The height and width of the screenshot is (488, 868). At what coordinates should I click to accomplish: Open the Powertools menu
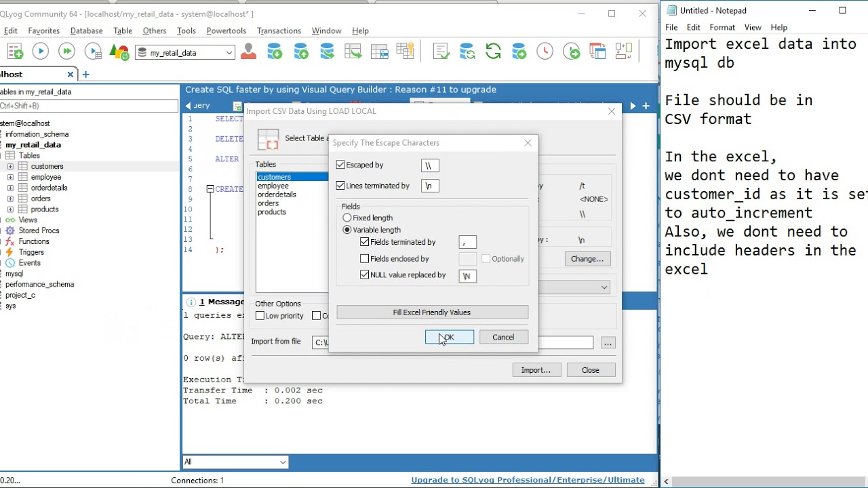pyautogui.click(x=226, y=31)
